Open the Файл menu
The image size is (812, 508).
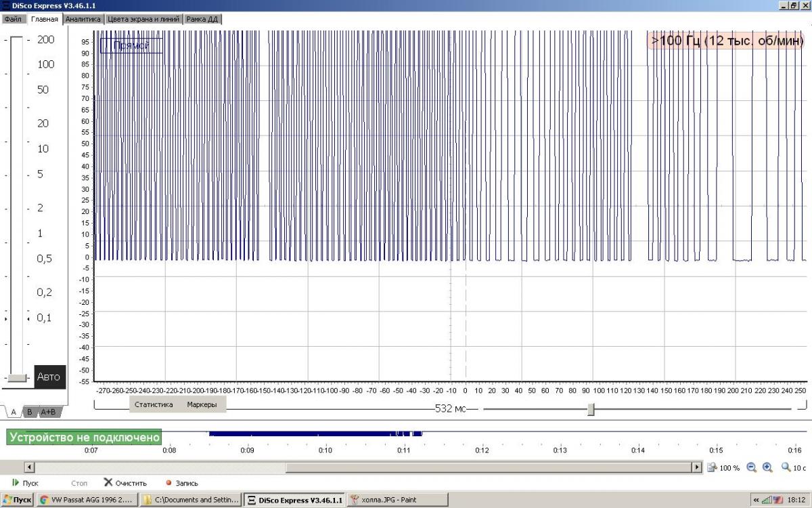click(x=14, y=19)
